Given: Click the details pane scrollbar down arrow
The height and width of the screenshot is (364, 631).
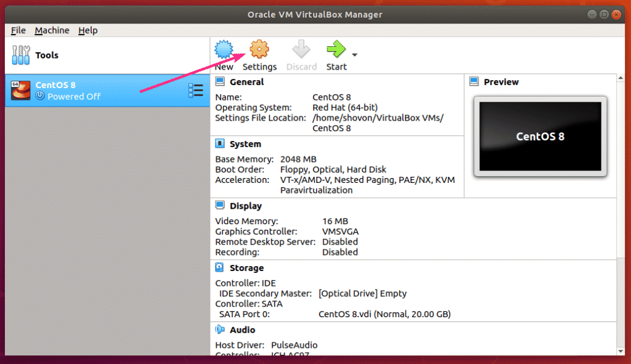Looking at the screenshot, I should 621,351.
